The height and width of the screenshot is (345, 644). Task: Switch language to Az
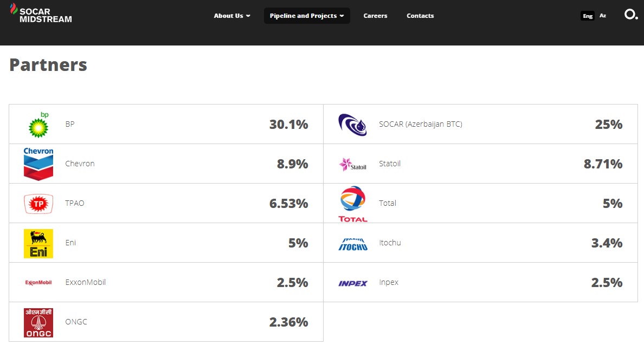pos(603,16)
